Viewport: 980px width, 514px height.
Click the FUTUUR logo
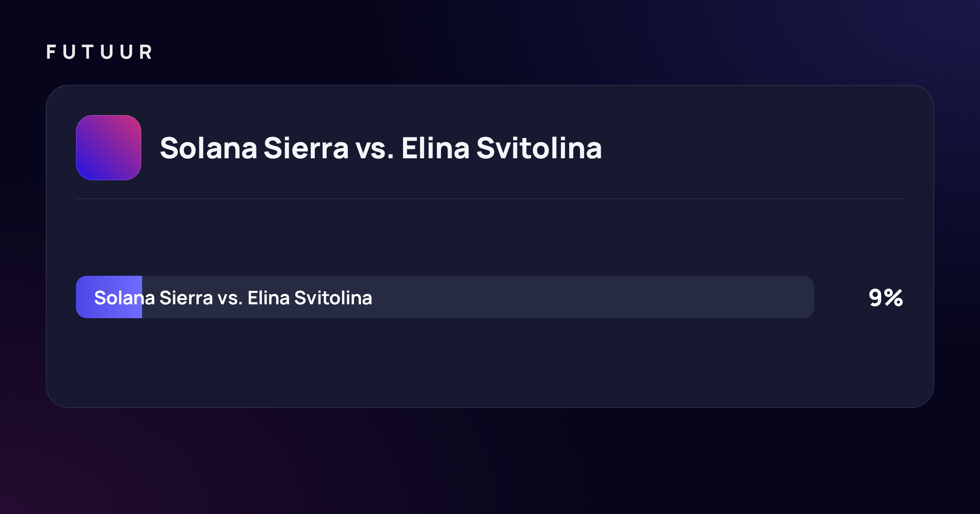tap(99, 52)
